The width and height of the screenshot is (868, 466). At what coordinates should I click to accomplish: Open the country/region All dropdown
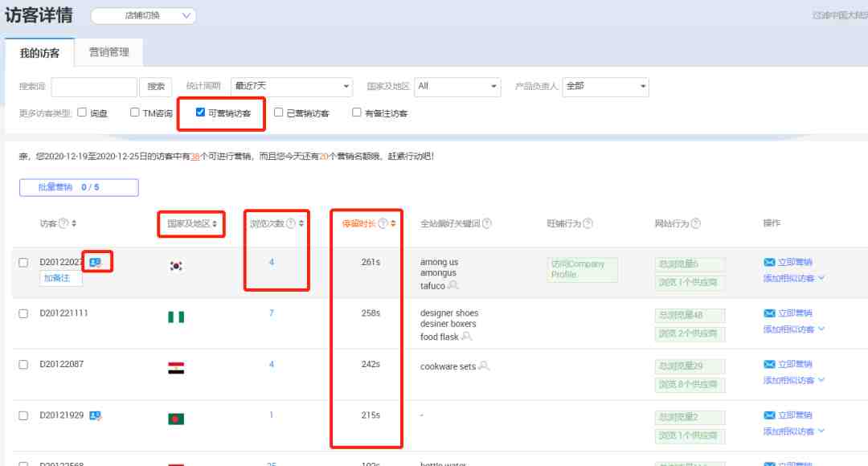tap(457, 86)
